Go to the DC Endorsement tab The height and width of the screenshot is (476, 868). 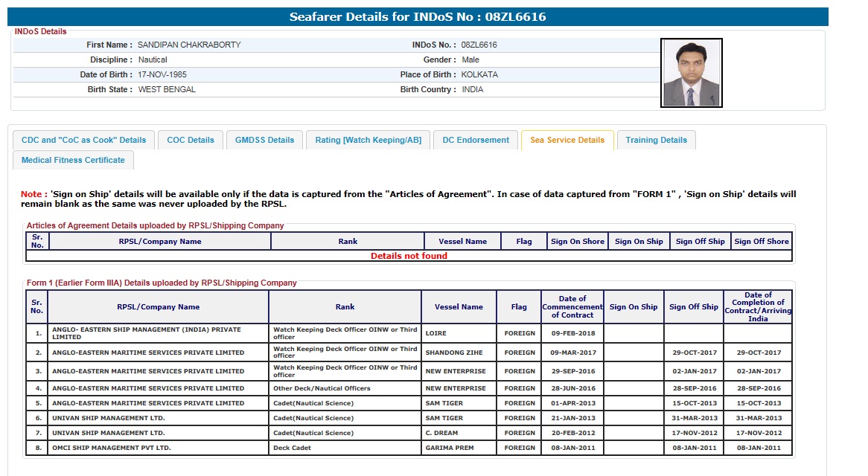click(476, 140)
